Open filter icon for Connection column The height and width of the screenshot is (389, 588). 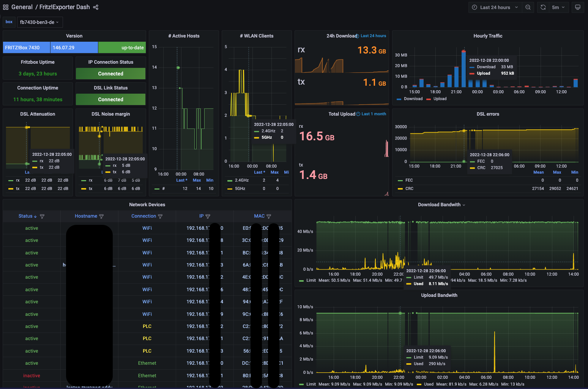160,216
